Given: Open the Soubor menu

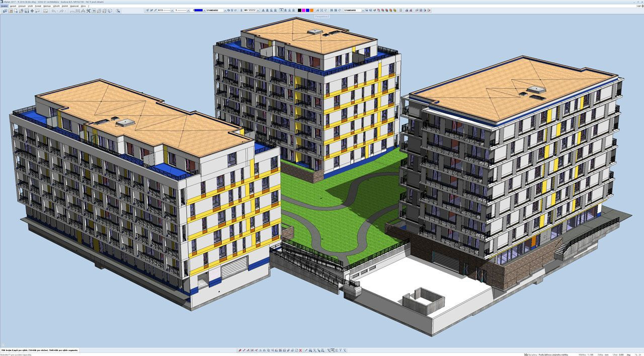Looking at the screenshot, I should coord(5,6).
